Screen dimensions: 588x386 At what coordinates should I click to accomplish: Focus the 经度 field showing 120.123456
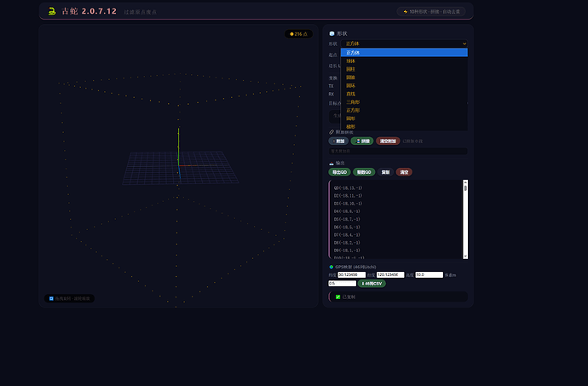(x=390, y=275)
